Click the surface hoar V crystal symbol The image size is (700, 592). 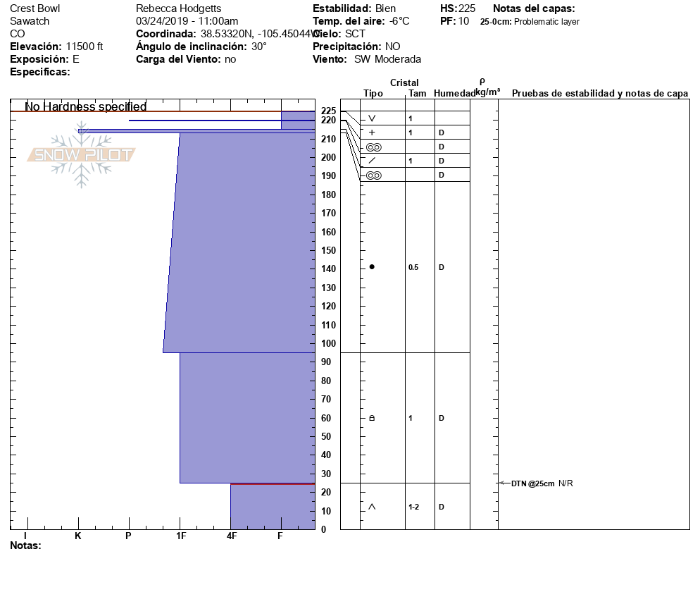(372, 118)
